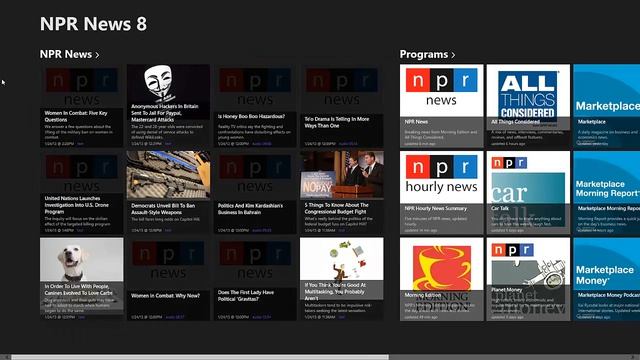640x360 pixels.
Task: Open the NPR News section header
Action: pyautogui.click(x=69, y=54)
